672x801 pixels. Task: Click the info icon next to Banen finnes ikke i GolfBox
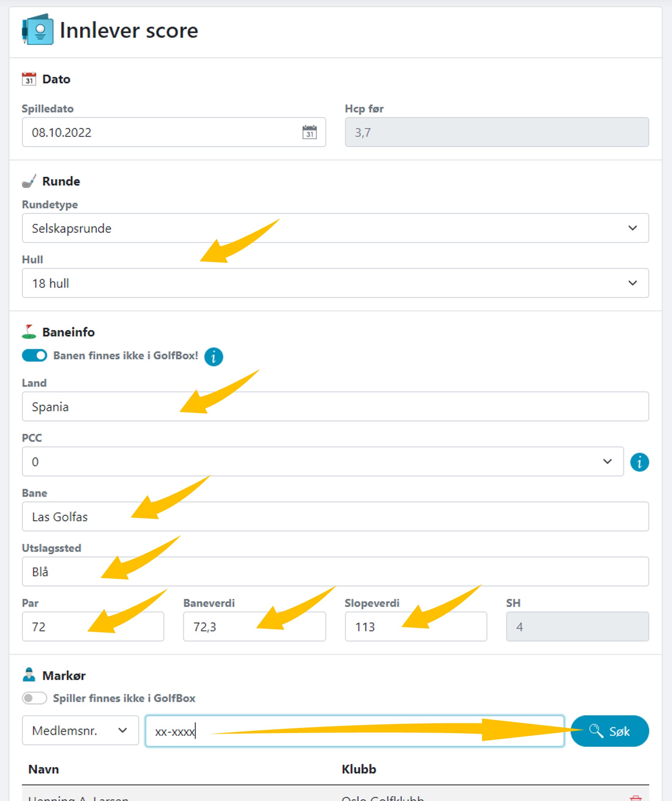tap(214, 357)
